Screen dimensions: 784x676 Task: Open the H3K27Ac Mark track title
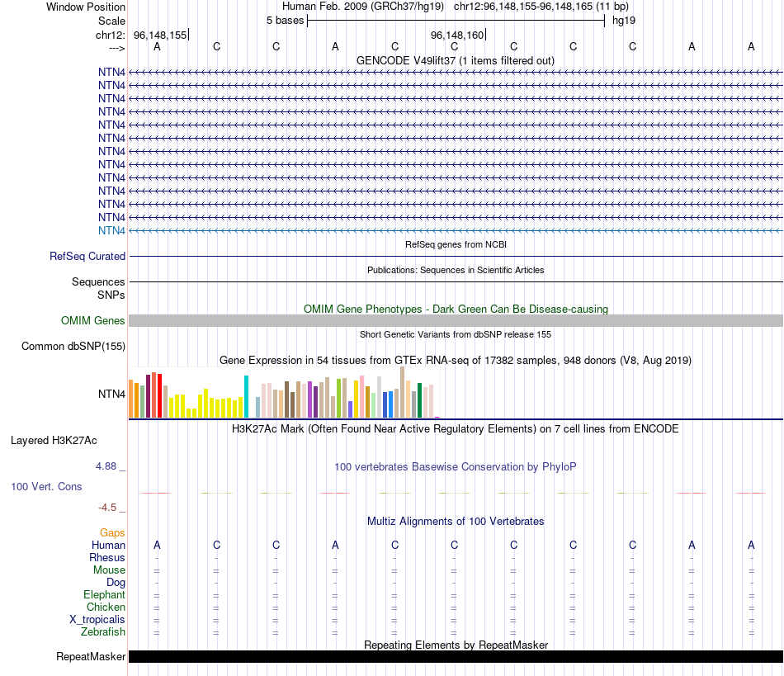[455, 429]
